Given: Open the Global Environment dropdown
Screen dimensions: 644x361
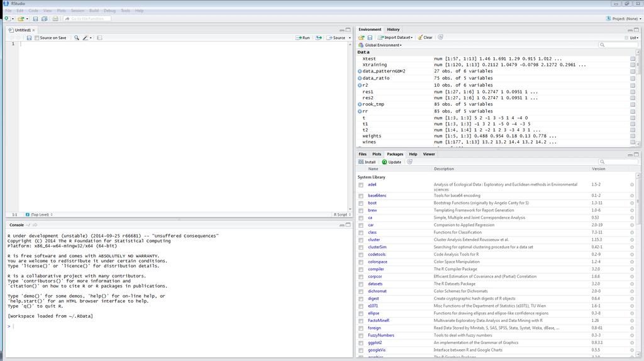Looking at the screenshot, I should pyautogui.click(x=380, y=45).
